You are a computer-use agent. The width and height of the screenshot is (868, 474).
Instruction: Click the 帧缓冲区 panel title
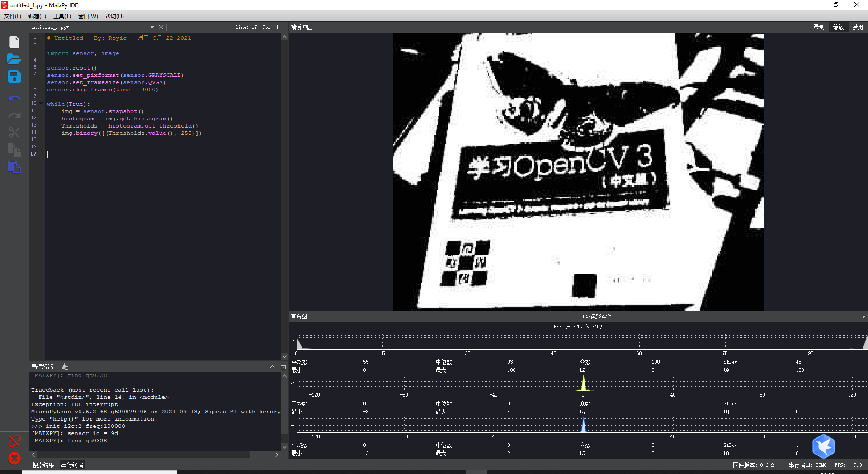click(301, 27)
